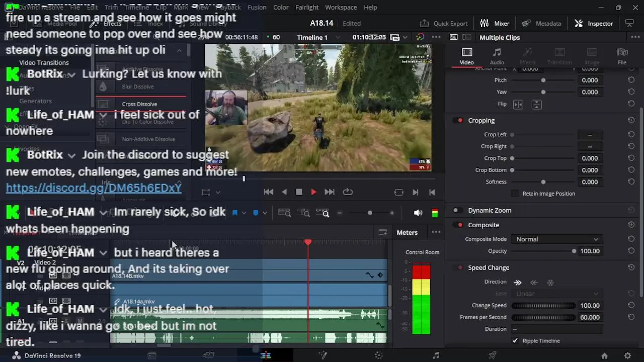The width and height of the screenshot is (644, 362).
Task: Select full extent zoom
Action: pos(284,213)
